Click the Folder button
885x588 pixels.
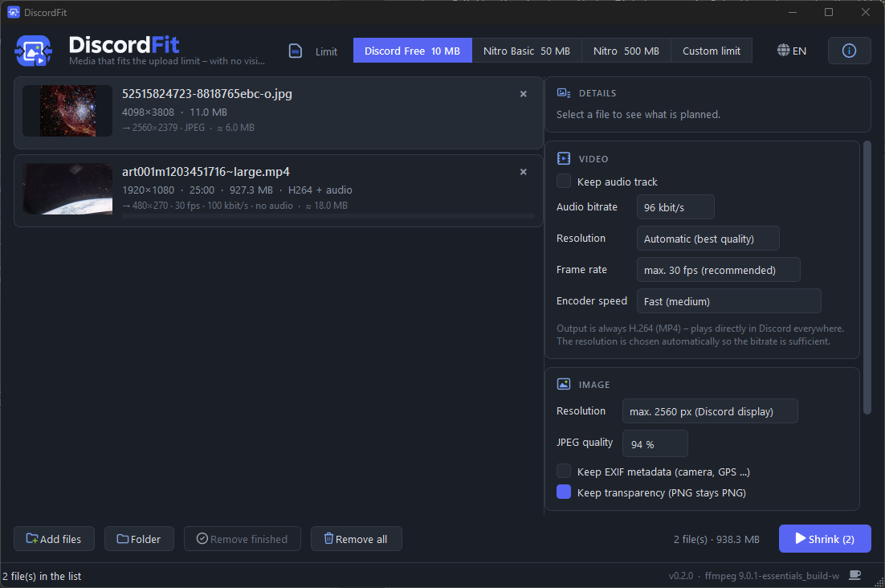point(139,539)
